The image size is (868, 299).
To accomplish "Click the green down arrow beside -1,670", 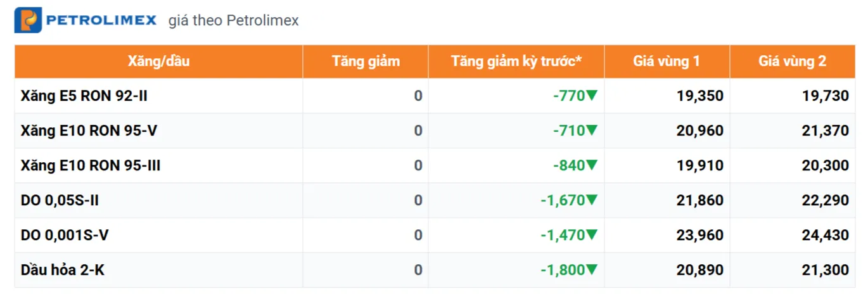I will [x=592, y=200].
